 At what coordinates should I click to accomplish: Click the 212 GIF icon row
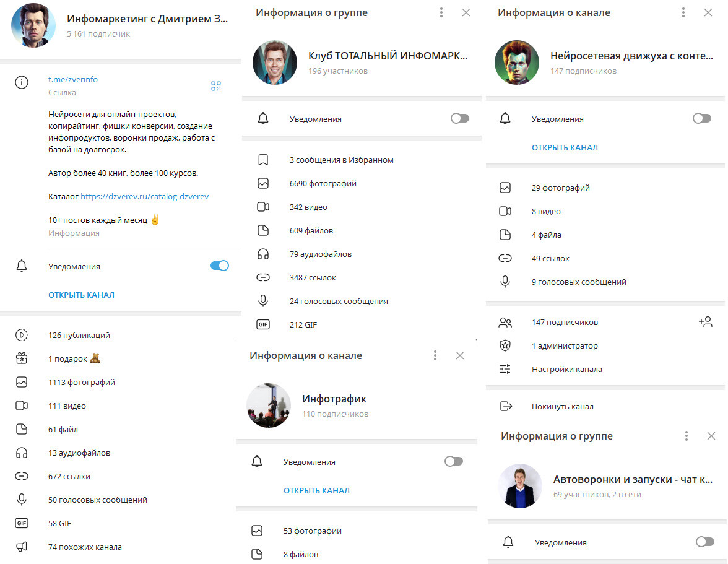pyautogui.click(x=362, y=324)
